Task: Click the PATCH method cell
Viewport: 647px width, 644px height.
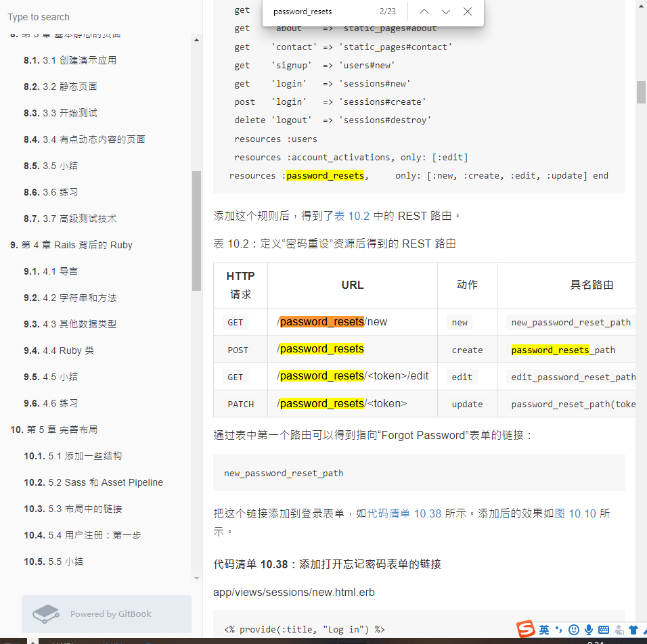Action: 240,405
